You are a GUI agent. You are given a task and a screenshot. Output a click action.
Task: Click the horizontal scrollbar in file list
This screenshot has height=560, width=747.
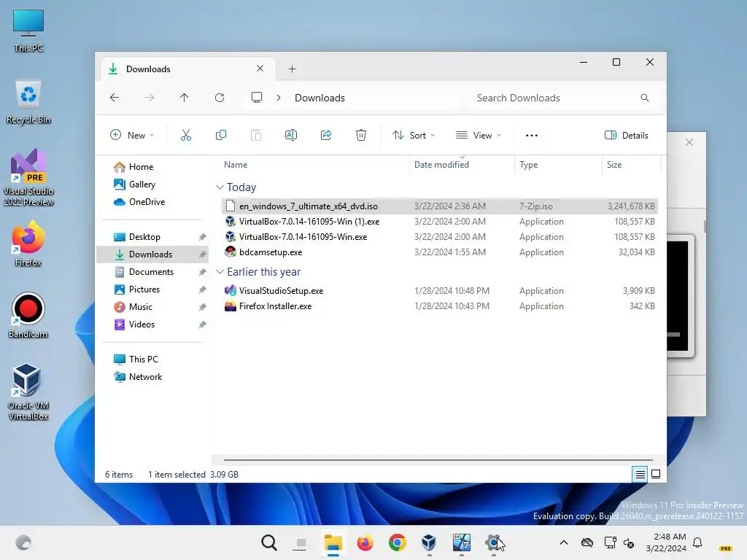[438, 460]
